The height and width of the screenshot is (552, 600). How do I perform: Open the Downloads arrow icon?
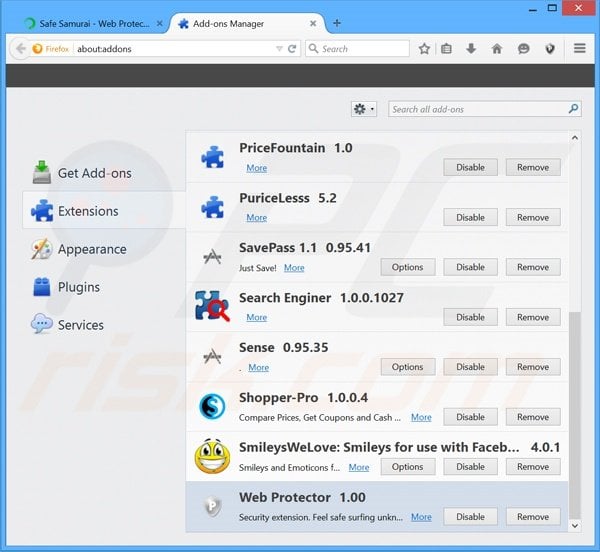coord(471,49)
